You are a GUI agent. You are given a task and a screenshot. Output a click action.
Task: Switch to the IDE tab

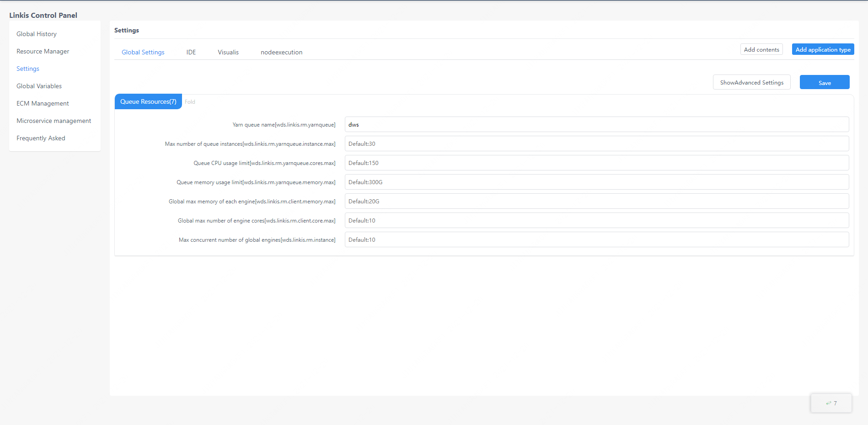click(191, 52)
